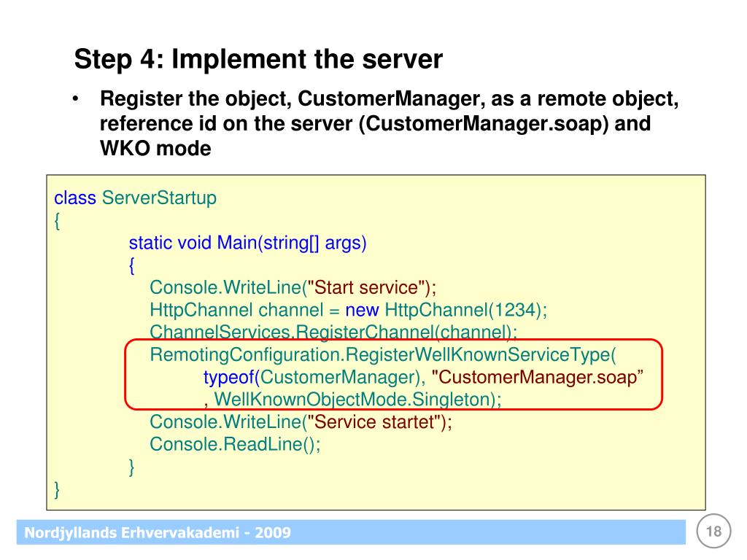Click the slide number 18 circle
Image resolution: width=747 pixels, height=560 pixels.
[x=713, y=531]
